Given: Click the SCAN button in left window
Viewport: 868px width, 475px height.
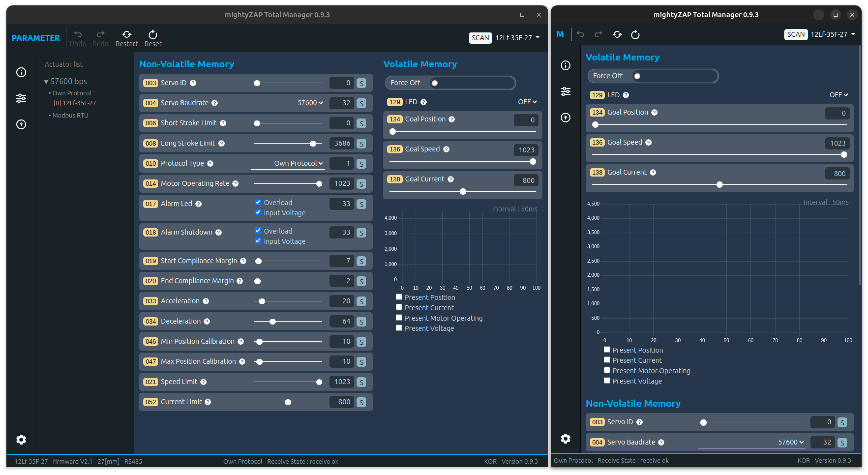Looking at the screenshot, I should [480, 38].
